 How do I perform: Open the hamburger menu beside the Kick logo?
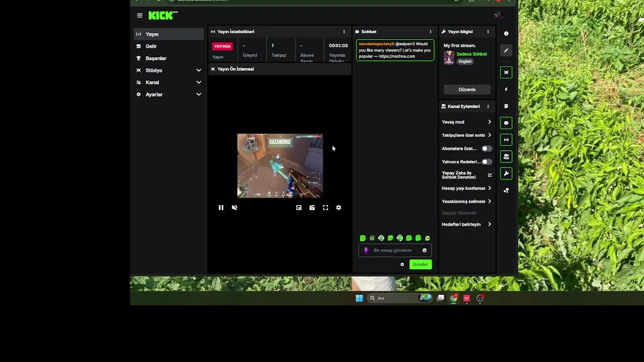[139, 16]
